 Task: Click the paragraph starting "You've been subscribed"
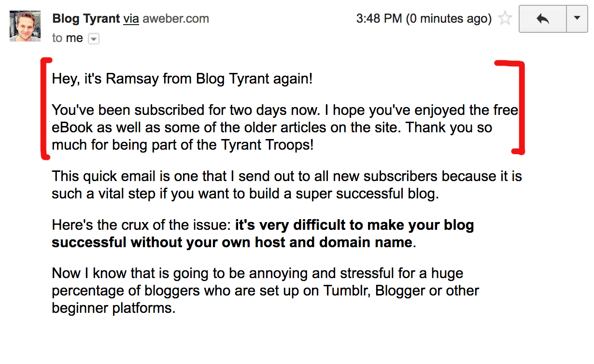coord(285,127)
